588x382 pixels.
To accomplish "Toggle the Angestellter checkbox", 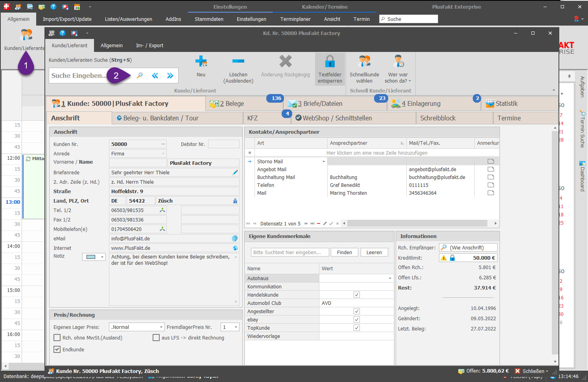I will coord(357,311).
